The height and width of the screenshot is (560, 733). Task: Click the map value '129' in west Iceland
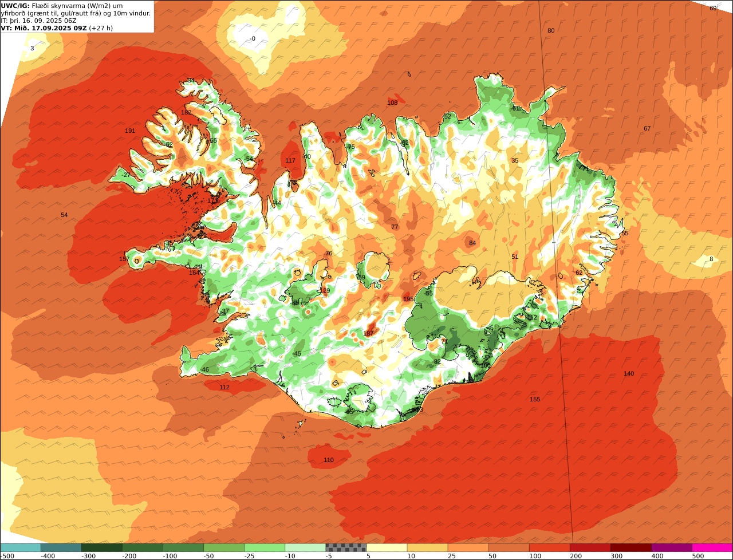(325, 291)
